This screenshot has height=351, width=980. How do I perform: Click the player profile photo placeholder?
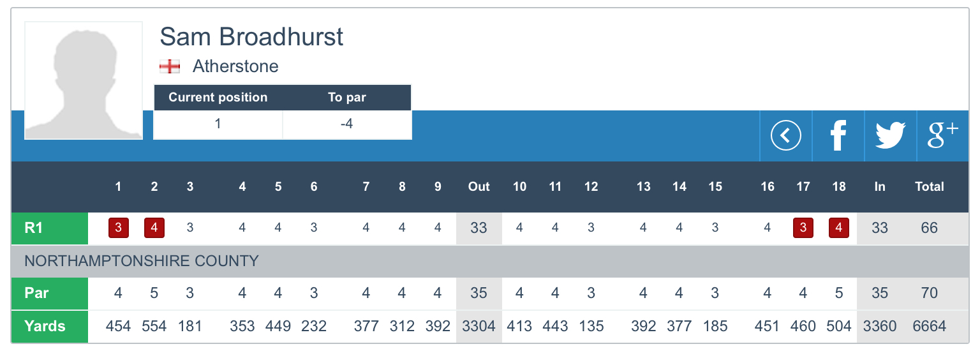tap(84, 80)
